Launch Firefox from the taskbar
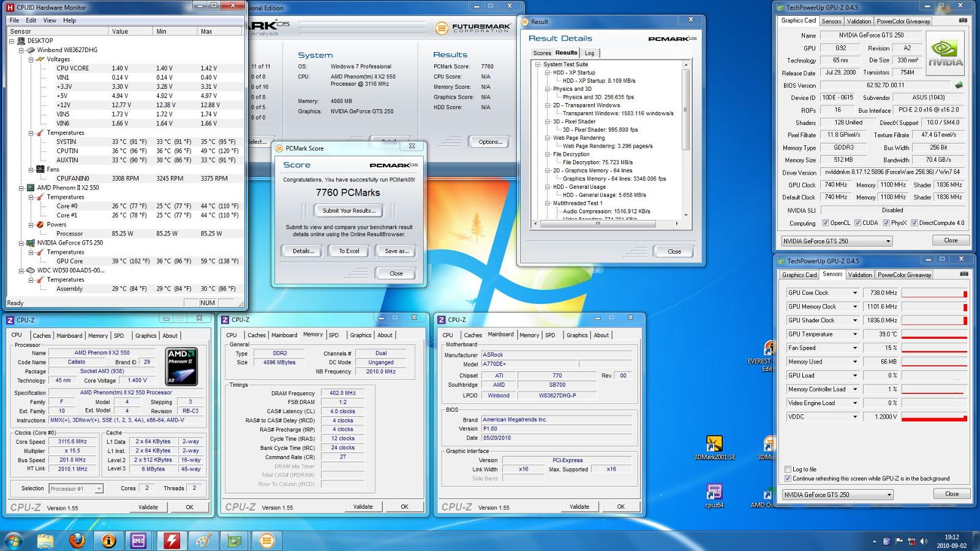The image size is (980, 551). click(77, 541)
